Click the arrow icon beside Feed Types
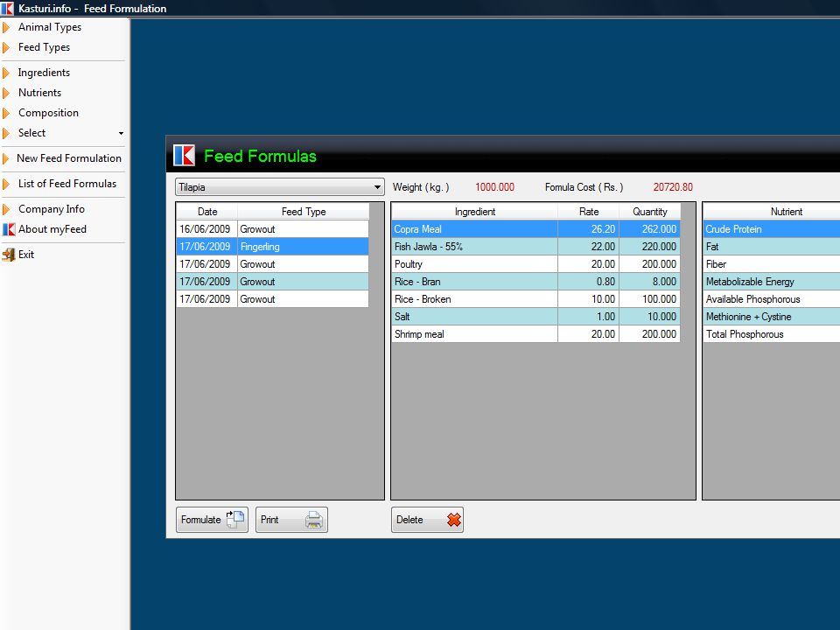 [6, 47]
